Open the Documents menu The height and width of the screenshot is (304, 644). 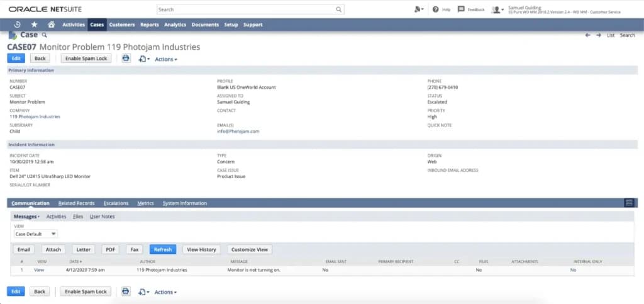(205, 25)
